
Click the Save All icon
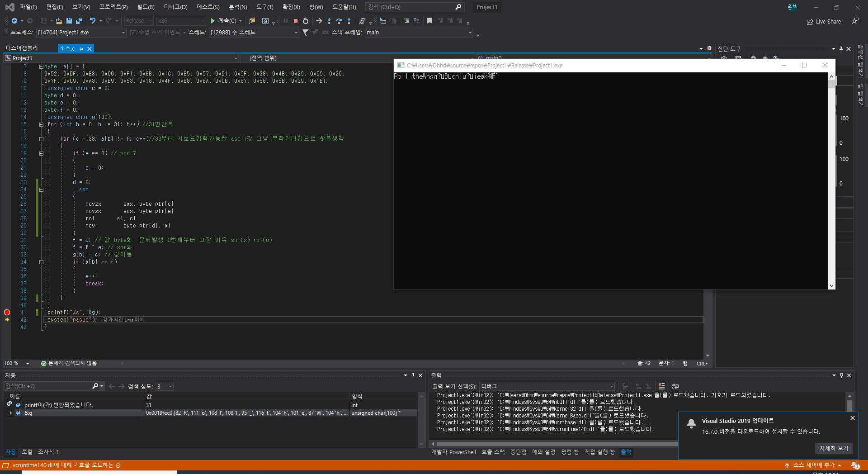coord(79,21)
